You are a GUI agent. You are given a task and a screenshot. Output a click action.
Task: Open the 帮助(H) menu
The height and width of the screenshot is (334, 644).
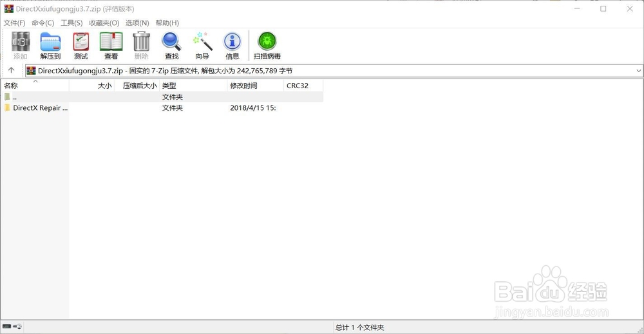click(167, 23)
